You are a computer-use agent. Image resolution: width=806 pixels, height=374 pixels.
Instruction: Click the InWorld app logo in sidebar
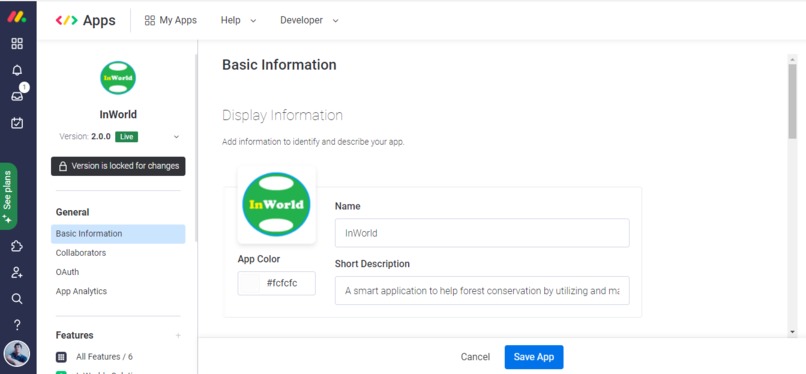(118, 78)
